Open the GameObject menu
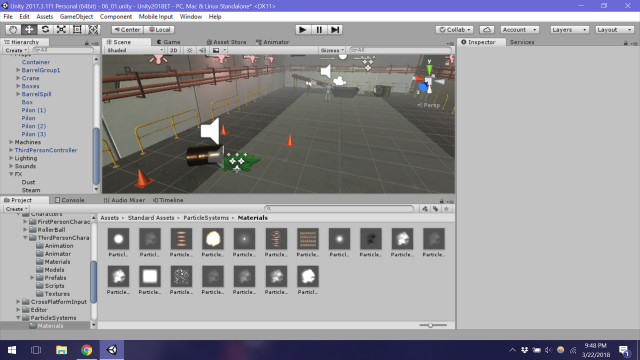The width and height of the screenshot is (640, 360). [x=76, y=17]
